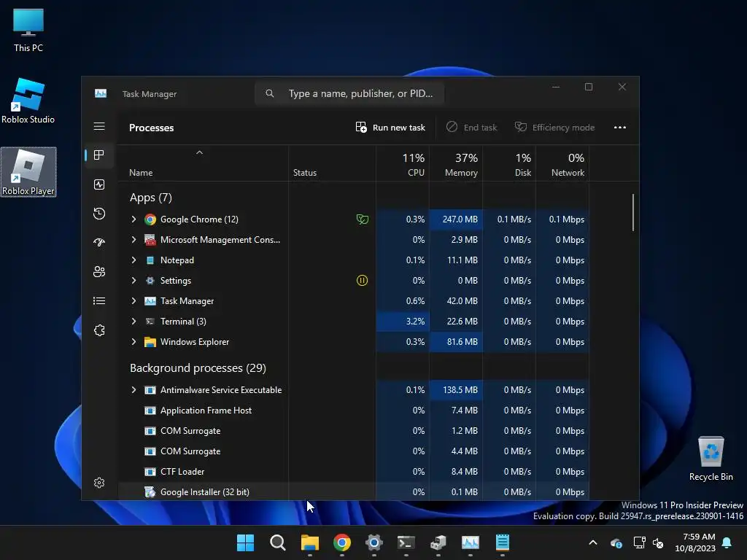
Task: Click the Background processes (29) group header
Action: [x=198, y=368]
